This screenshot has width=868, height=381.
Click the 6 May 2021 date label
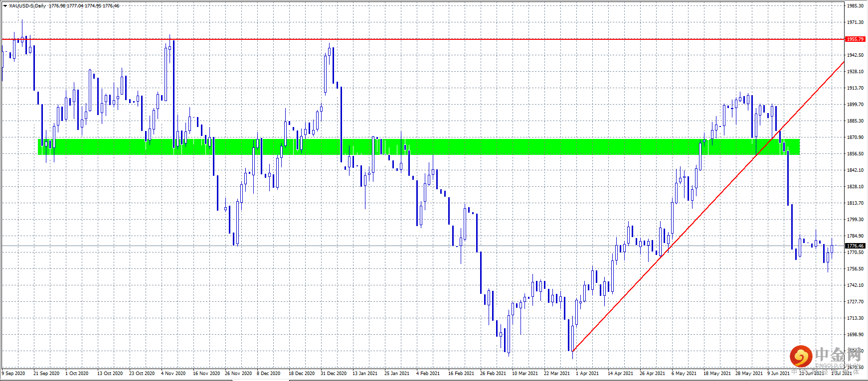(x=684, y=374)
